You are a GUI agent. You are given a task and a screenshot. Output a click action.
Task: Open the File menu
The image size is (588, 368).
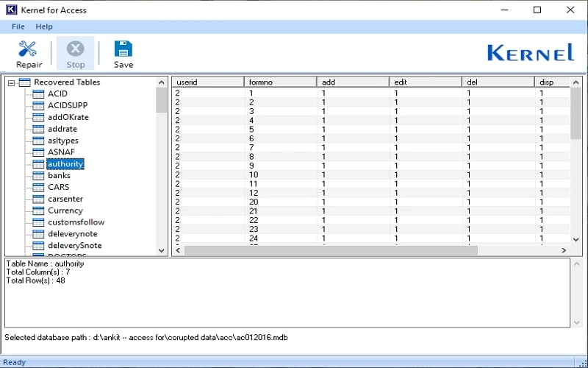click(18, 26)
